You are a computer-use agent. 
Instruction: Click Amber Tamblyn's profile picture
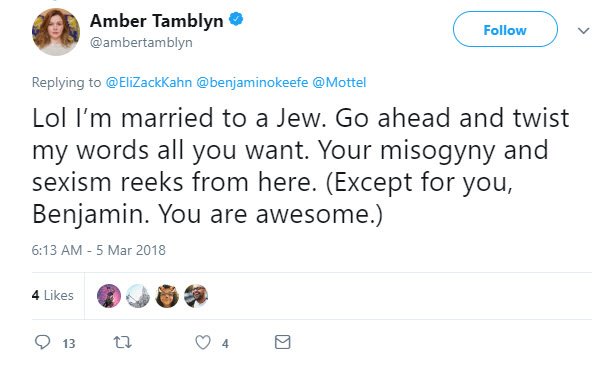click(x=56, y=32)
